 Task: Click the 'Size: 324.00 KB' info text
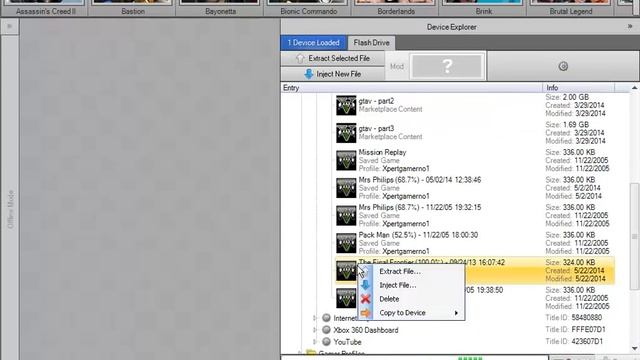pos(570,262)
